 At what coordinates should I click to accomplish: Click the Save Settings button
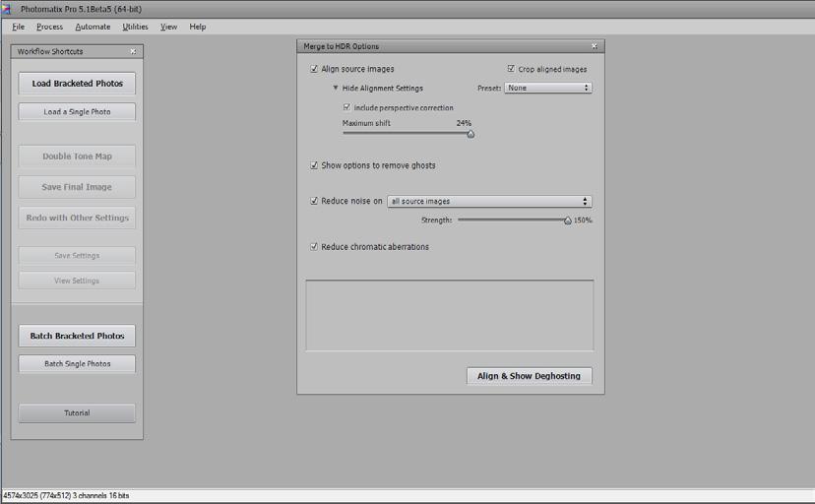77,255
